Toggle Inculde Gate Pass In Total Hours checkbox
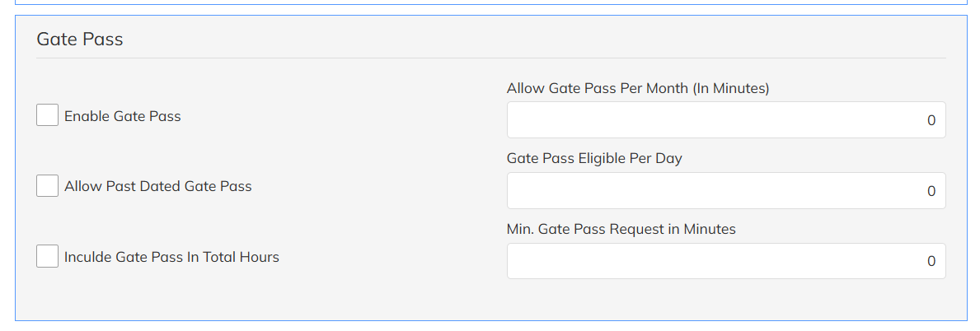This screenshot has width=980, height=331. coord(48,257)
